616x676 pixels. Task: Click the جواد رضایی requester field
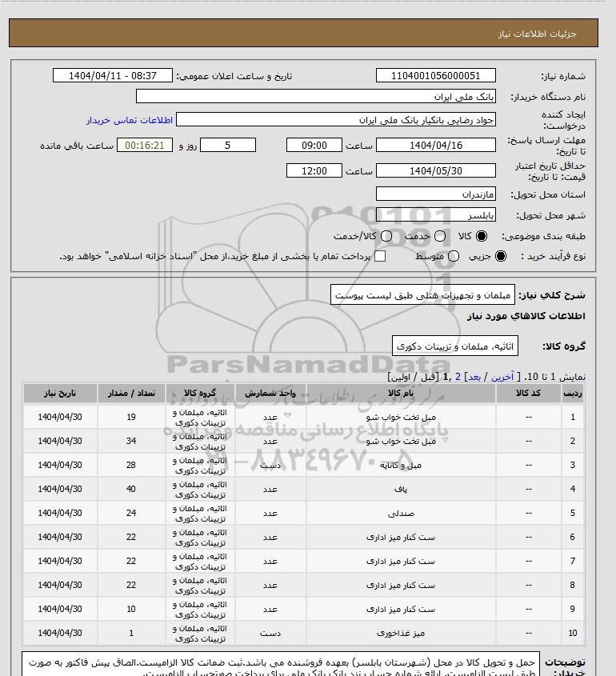pos(336,119)
